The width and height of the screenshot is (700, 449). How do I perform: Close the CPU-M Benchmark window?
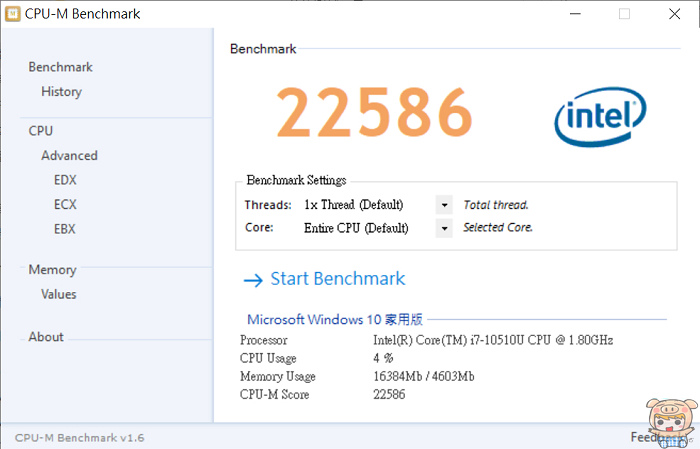coord(672,13)
